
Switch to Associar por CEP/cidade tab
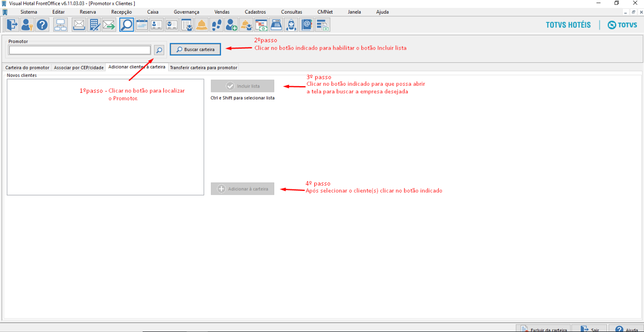[x=79, y=68]
